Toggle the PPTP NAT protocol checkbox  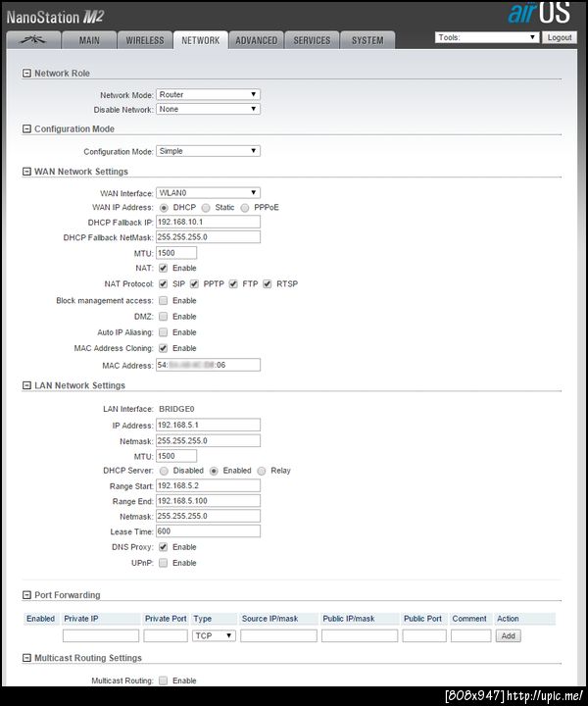click(x=194, y=283)
